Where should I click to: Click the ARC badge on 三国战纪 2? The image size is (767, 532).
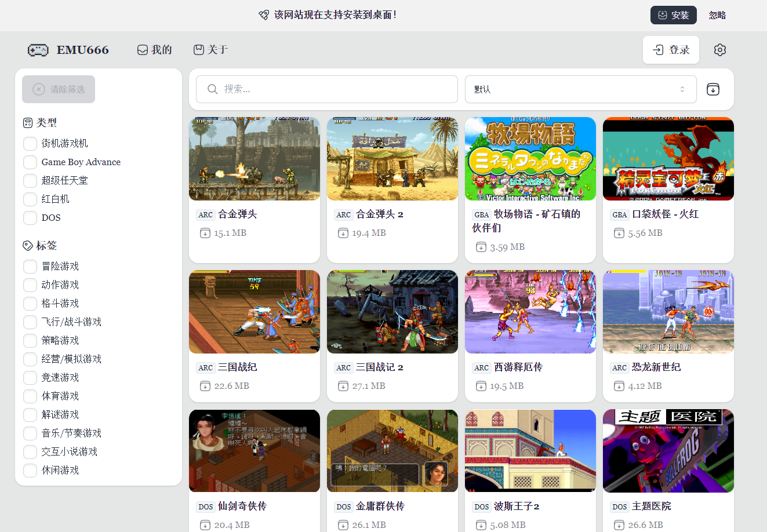point(344,367)
